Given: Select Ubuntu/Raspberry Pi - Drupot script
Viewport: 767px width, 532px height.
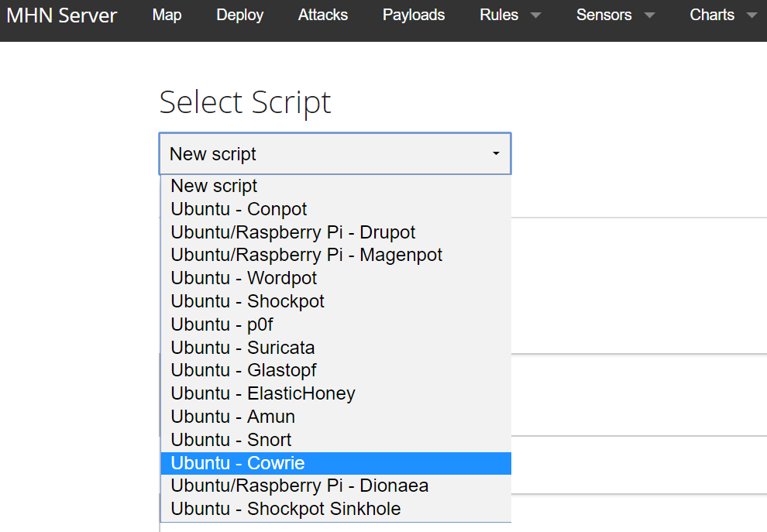Looking at the screenshot, I should click(294, 232).
